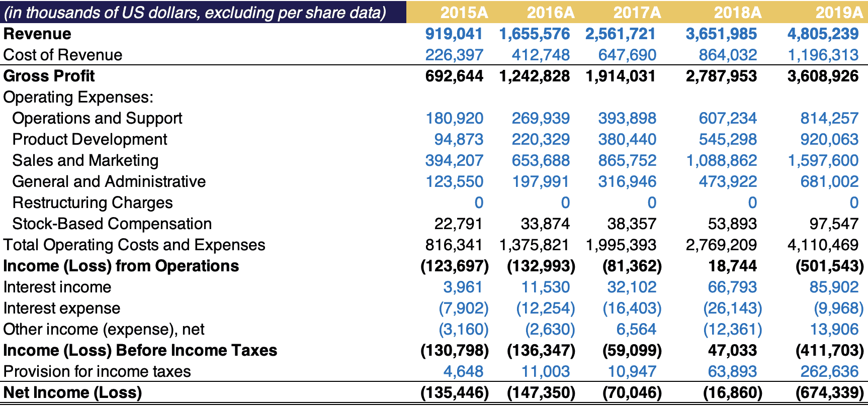Viewport: 868px width, 411px height.
Task: Select 2015A Operations and Support 180,920
Action: [x=454, y=118]
